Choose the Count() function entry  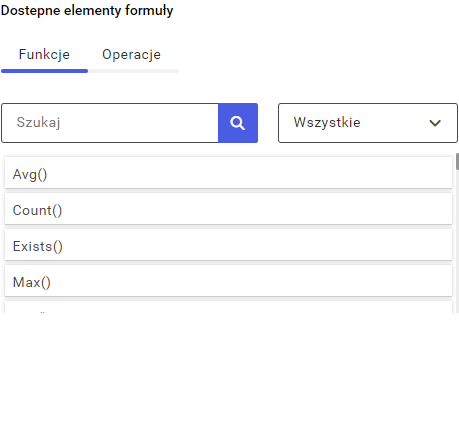point(228,209)
